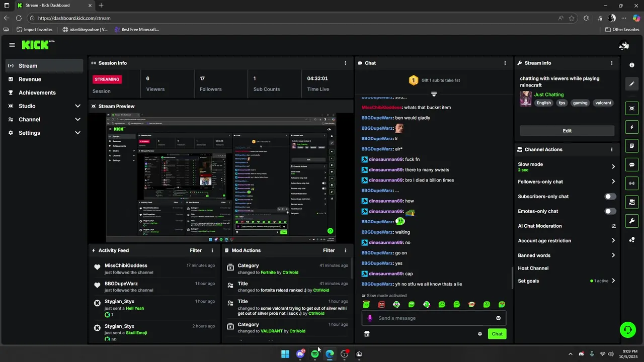This screenshot has width=644, height=362.
Task: Toggle the document mod actions icon in right toolbar
Action: pos(632,146)
